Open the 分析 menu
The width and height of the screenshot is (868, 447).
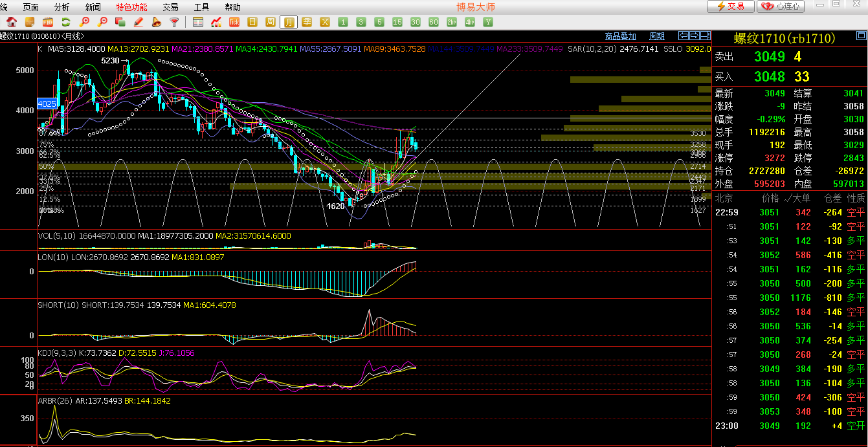pyautogui.click(x=61, y=7)
